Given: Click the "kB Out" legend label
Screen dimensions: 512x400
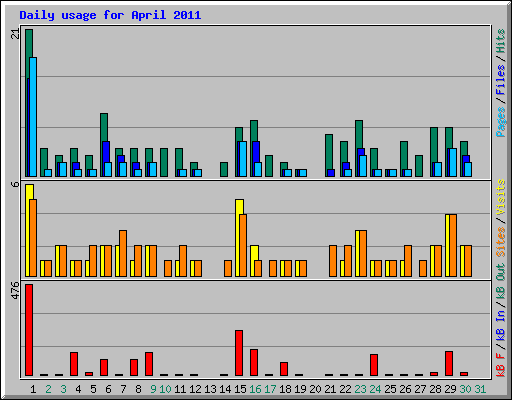Looking at the screenshot, I should 501,281.
